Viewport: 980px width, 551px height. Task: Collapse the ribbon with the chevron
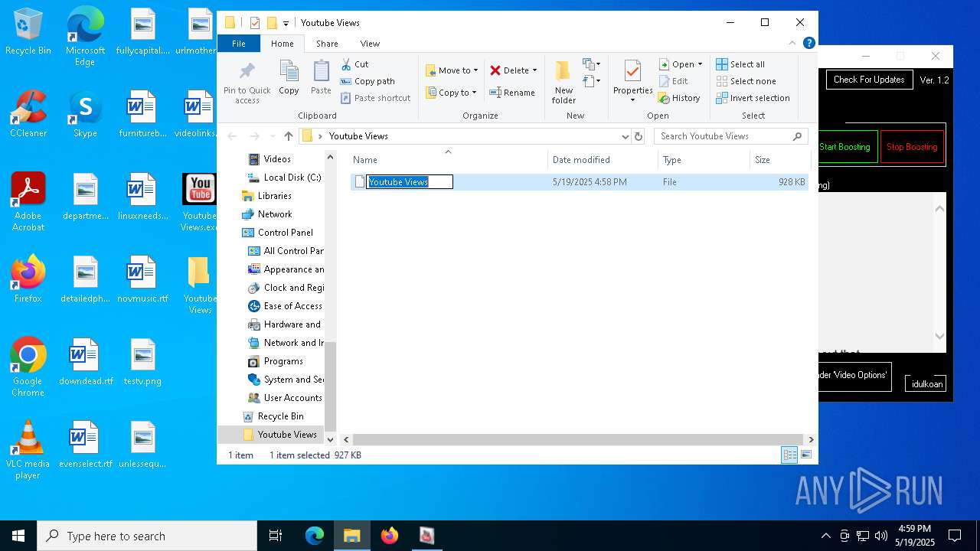point(792,44)
